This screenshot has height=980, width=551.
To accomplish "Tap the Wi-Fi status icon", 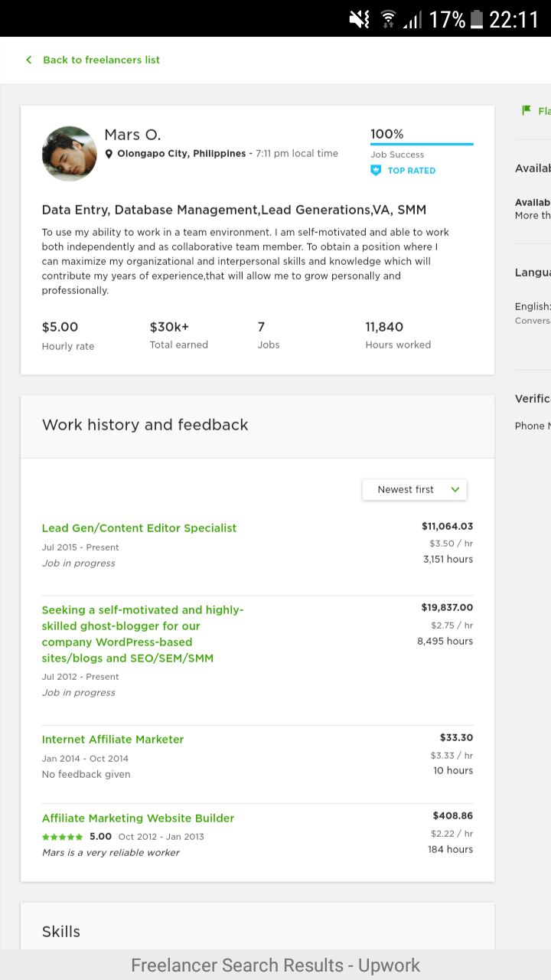I will click(388, 19).
